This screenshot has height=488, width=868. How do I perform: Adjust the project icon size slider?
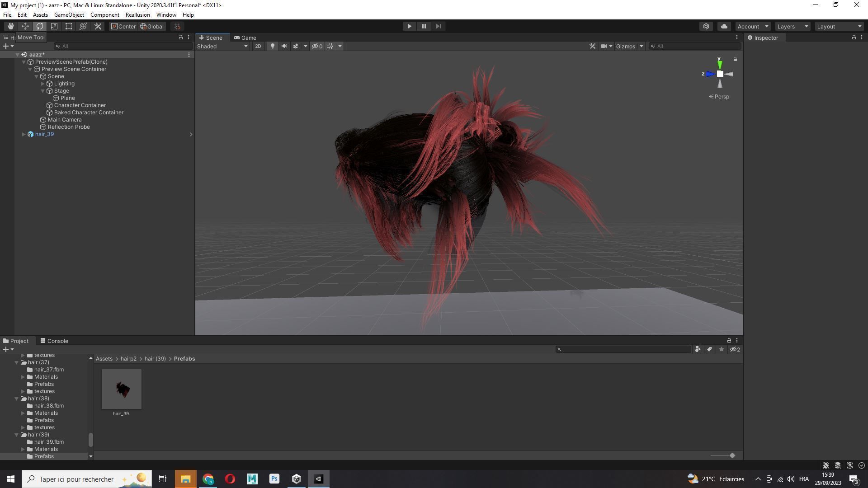(x=731, y=455)
